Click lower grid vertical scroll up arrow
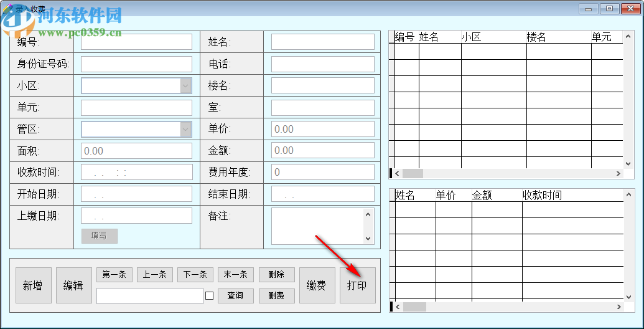Viewport: 644px width, 329px height. (628, 194)
